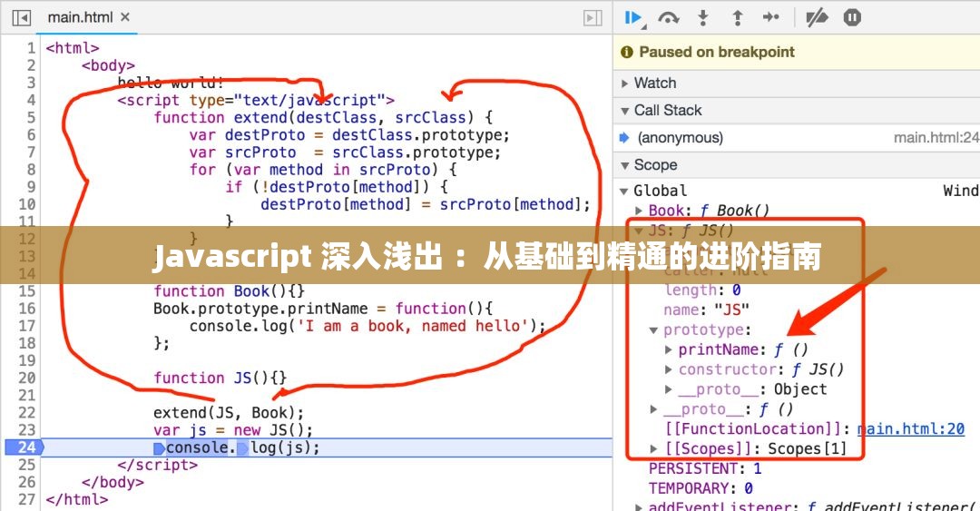
Task: Expand the Watch section
Action: point(624,84)
